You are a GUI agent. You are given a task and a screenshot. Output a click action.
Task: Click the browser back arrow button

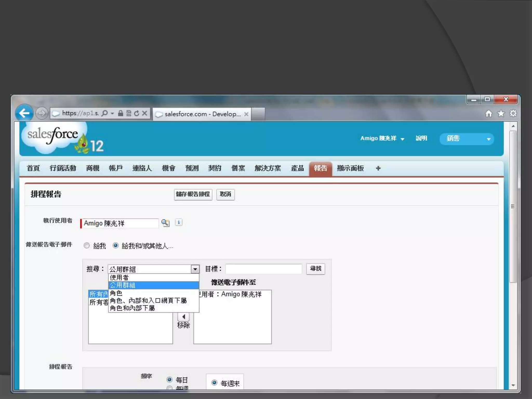click(24, 113)
